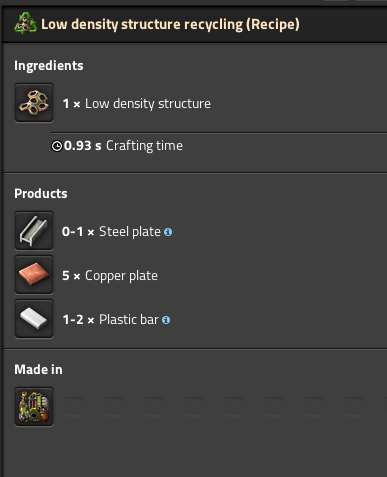
Task: Click the Made in section heading
Action: [38, 369]
